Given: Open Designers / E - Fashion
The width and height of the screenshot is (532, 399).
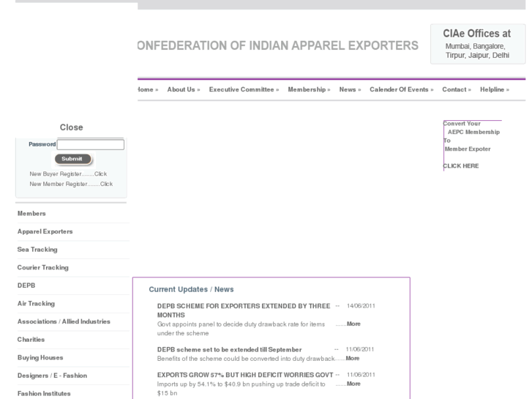Looking at the screenshot, I should (x=52, y=376).
